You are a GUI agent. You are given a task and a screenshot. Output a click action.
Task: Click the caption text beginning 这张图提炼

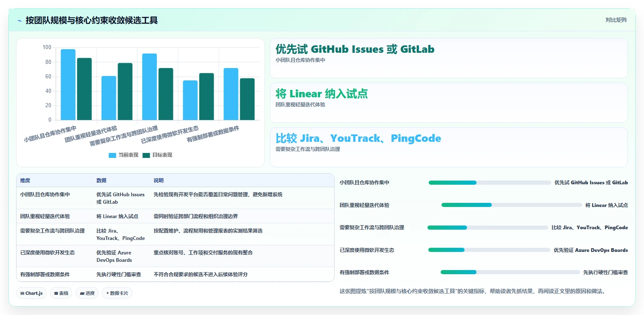pos(472,291)
